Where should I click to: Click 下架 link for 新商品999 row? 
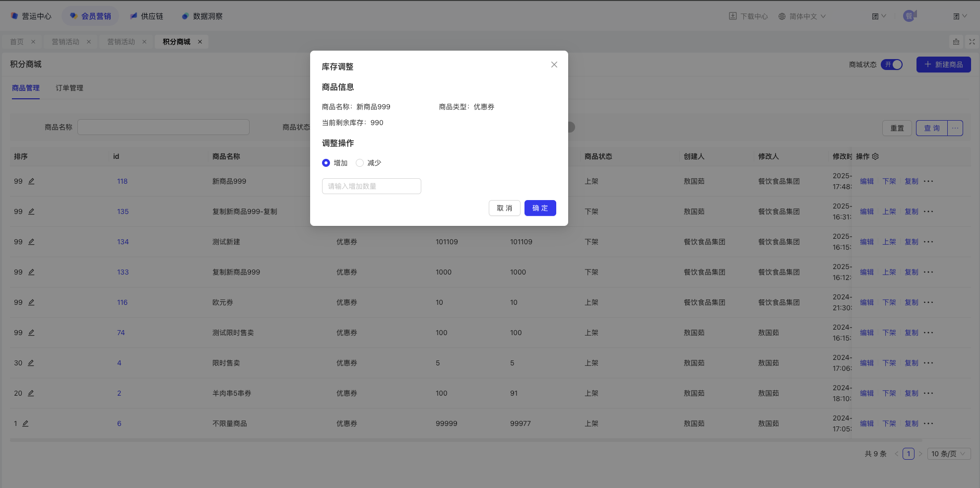[x=889, y=181]
